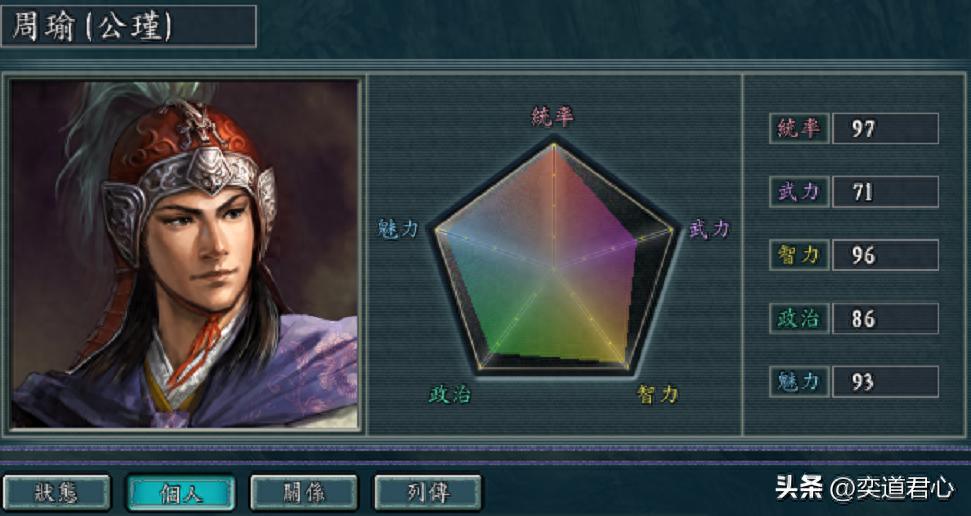The width and height of the screenshot is (971, 516).
Task: Select the 政治 value field showing 86
Action: click(x=886, y=318)
